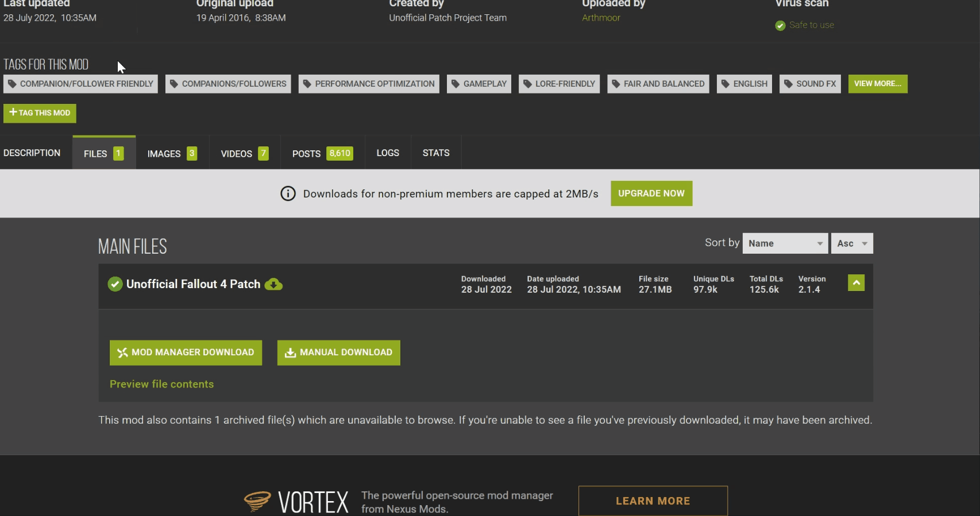Open the Stats tab
Screen dimensions: 980x516
tap(436, 153)
